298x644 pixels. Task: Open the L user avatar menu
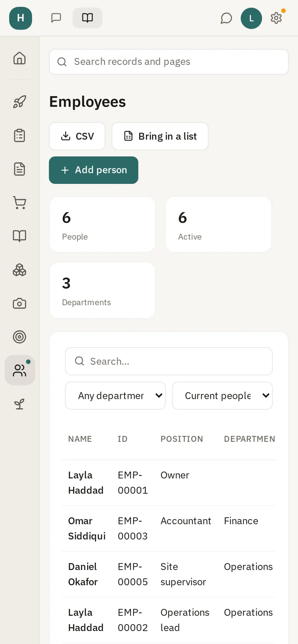251,18
